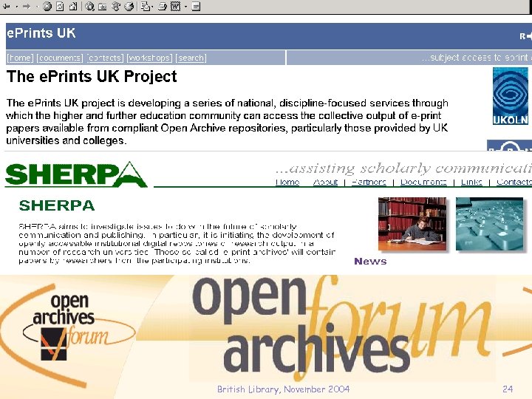Click the small Open Archives Forum logo
532x399 pixels.
79,327
